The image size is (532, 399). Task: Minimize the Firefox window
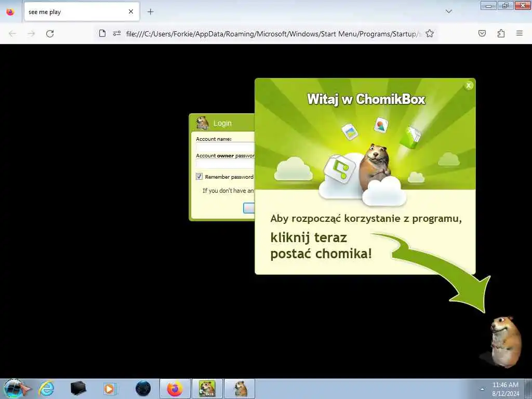tap(488, 5)
